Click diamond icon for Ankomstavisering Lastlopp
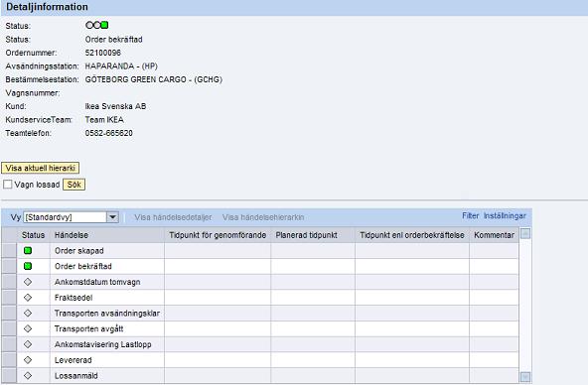The width and height of the screenshot is (588, 385). point(28,344)
